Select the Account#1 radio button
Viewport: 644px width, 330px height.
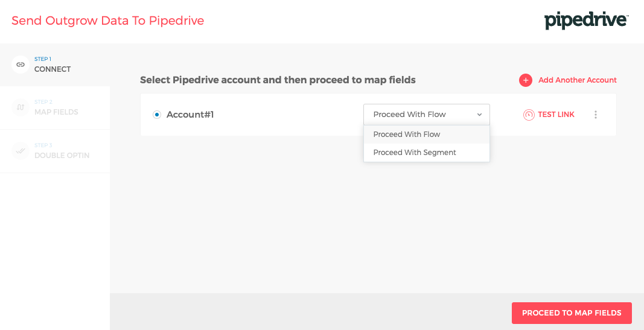coord(157,115)
